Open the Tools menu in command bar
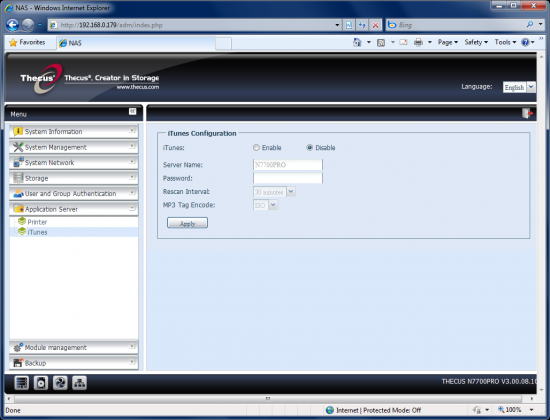The width and height of the screenshot is (550, 420). click(505, 42)
